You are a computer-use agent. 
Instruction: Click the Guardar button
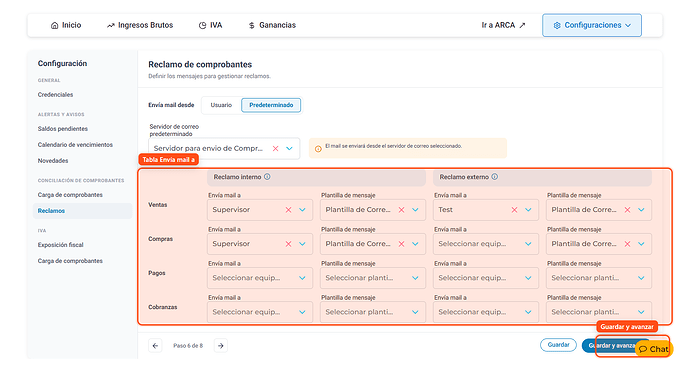pos(558,345)
